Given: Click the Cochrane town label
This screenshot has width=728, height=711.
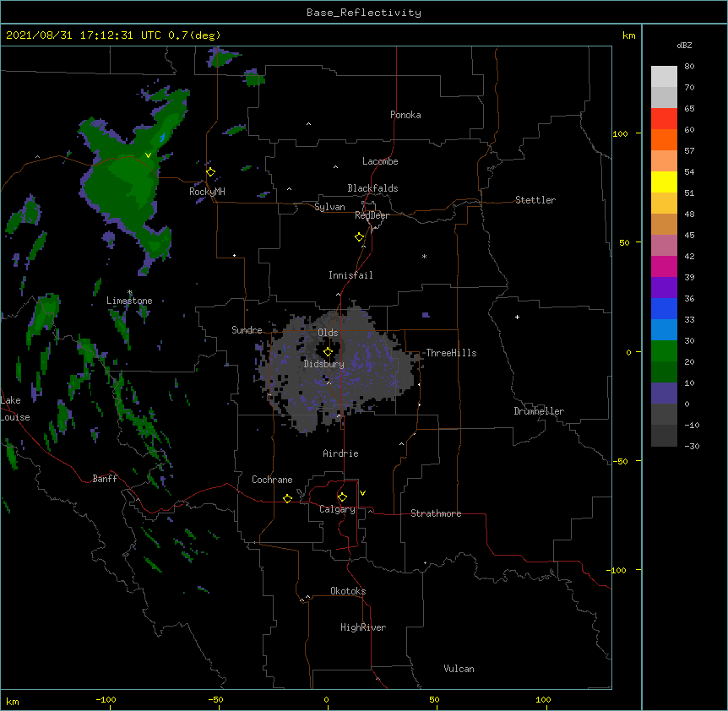Looking at the screenshot, I should point(272,480).
